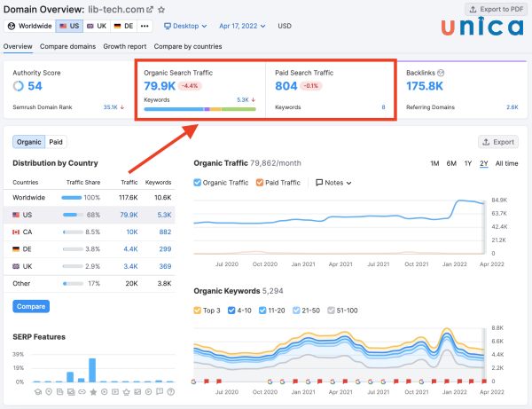
Task: Set chart range to 6M
Action: (451, 163)
